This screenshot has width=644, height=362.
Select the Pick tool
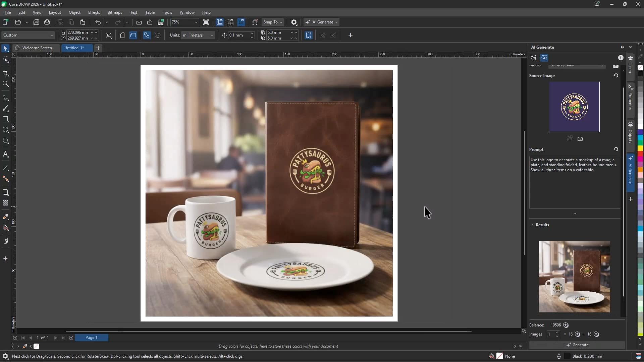coord(5,49)
